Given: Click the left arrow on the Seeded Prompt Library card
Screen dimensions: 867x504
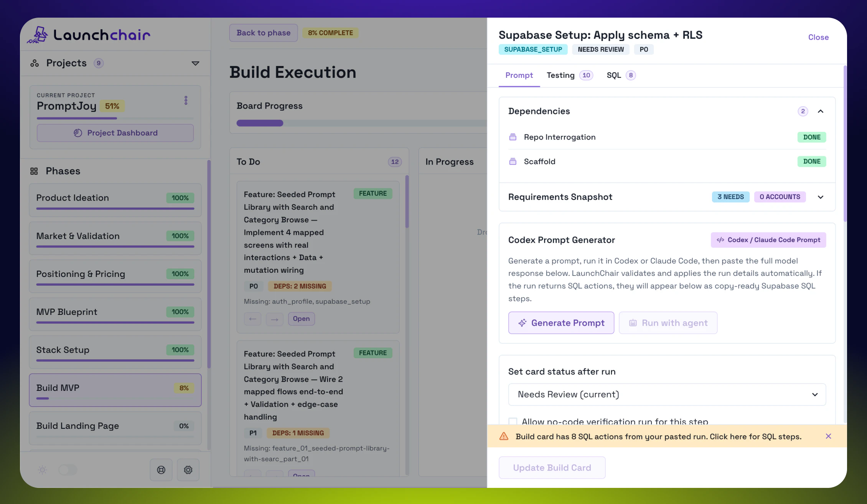Looking at the screenshot, I should 252,319.
